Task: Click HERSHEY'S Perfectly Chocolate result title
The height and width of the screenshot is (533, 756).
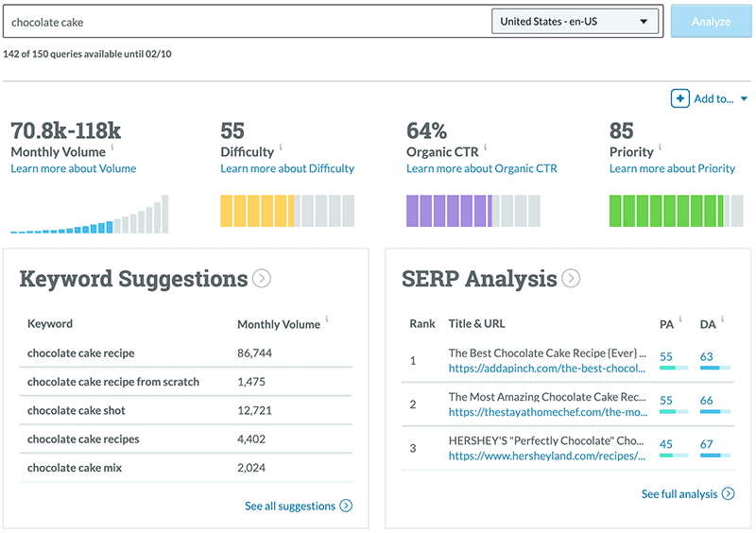Action: tap(546, 440)
